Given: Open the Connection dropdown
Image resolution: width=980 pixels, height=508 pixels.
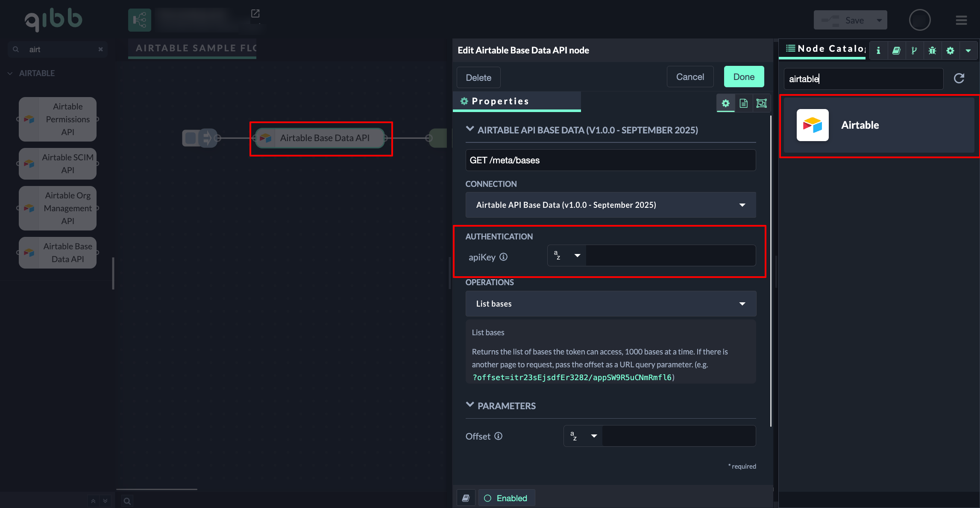Looking at the screenshot, I should [x=610, y=205].
